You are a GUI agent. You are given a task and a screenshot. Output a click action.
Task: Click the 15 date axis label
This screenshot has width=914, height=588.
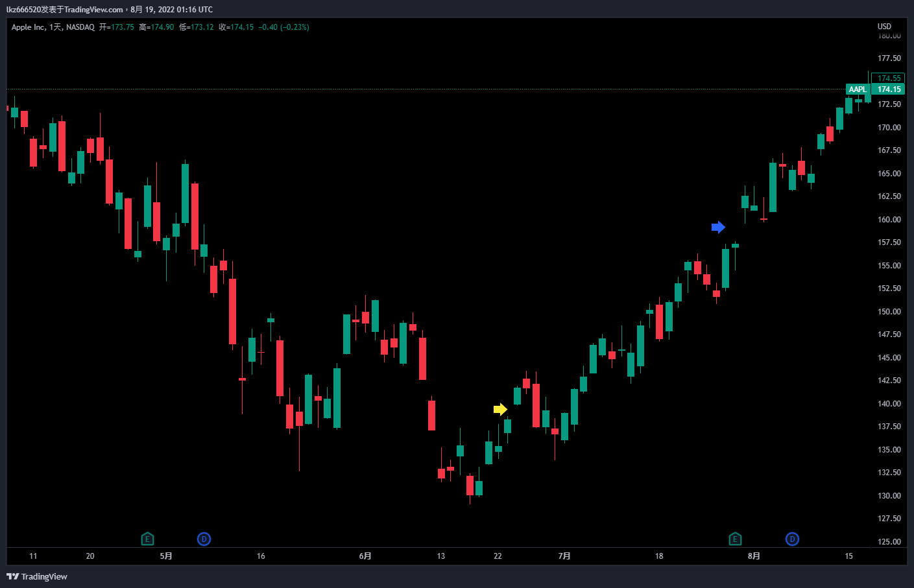[848, 556]
